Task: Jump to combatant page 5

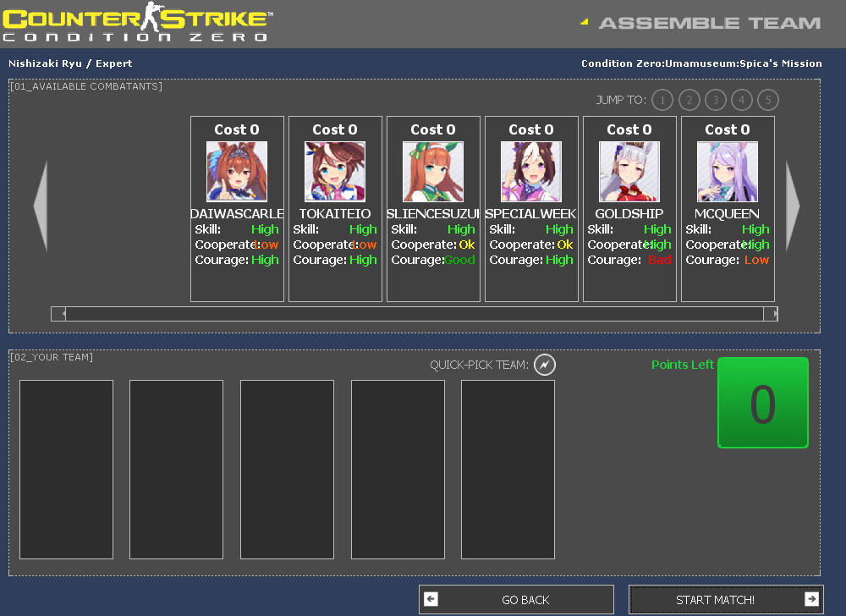Action: 768,100
